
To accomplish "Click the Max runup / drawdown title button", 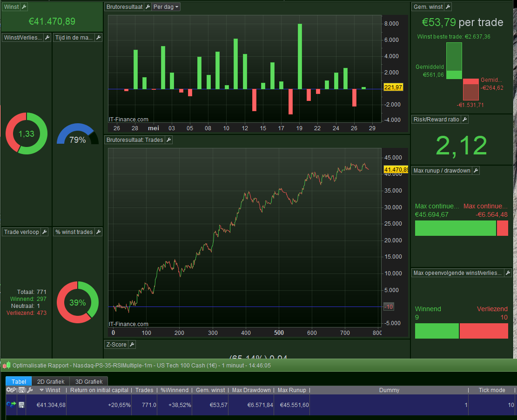I will point(442,170).
